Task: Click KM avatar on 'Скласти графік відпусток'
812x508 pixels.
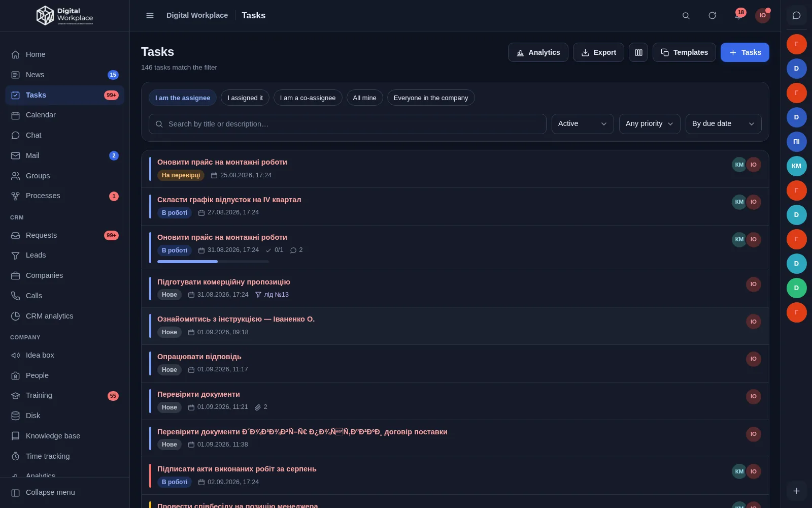Action: click(739, 202)
